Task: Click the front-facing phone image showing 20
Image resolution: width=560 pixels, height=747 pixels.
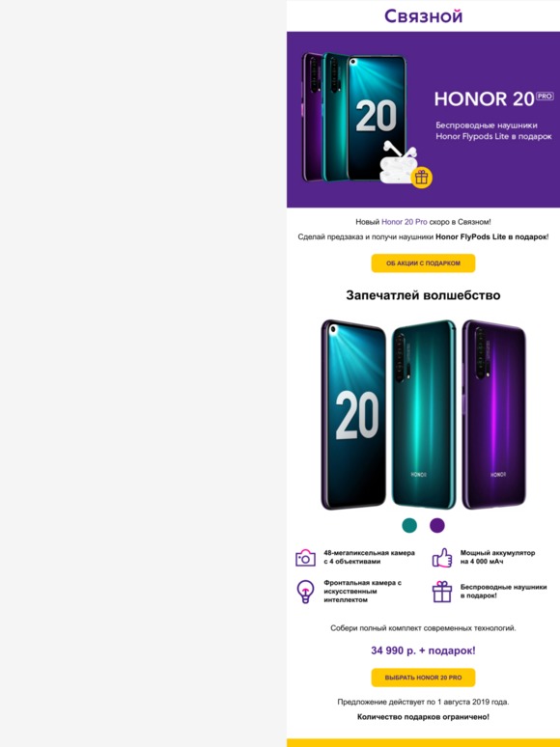Action: (x=353, y=414)
